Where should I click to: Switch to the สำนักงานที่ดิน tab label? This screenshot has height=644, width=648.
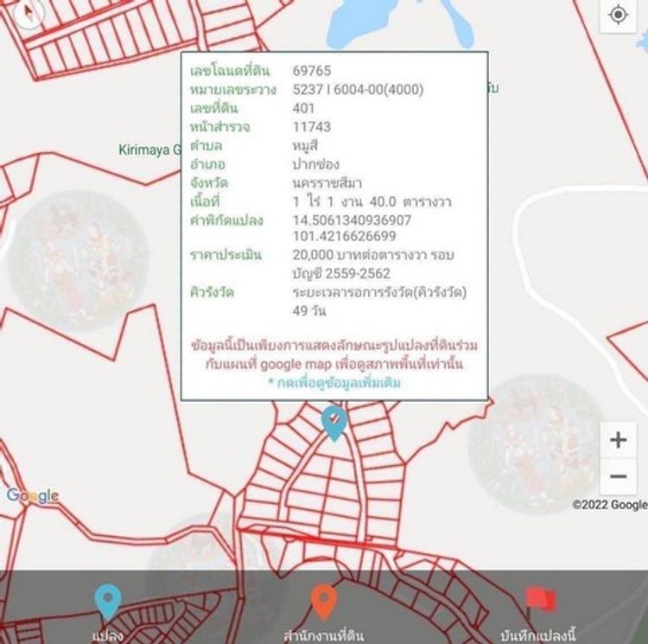click(x=322, y=635)
